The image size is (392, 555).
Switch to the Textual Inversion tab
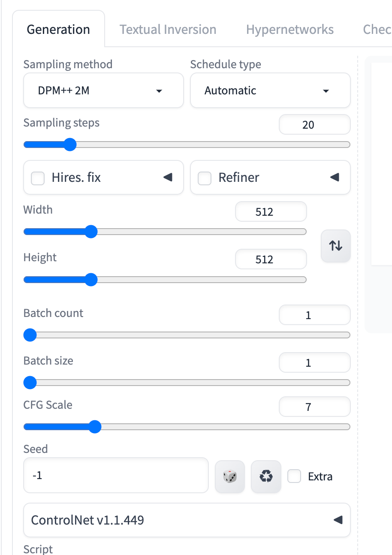168,30
